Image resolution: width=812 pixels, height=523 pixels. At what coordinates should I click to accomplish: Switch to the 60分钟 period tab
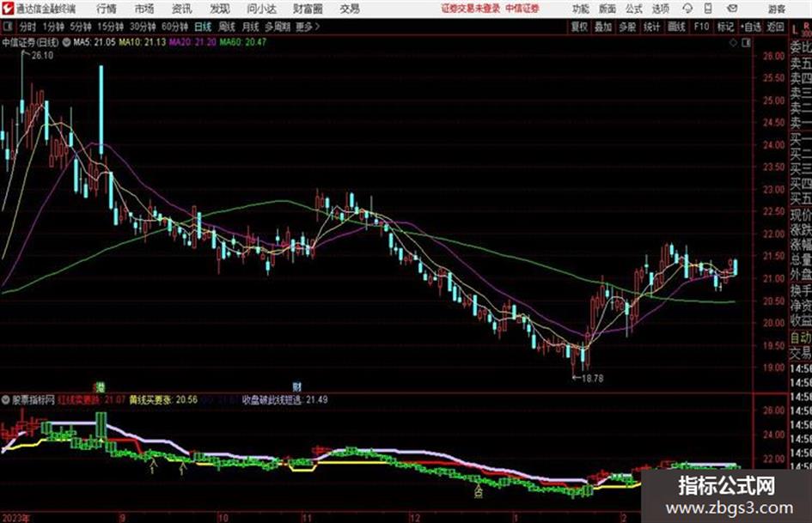(174, 27)
